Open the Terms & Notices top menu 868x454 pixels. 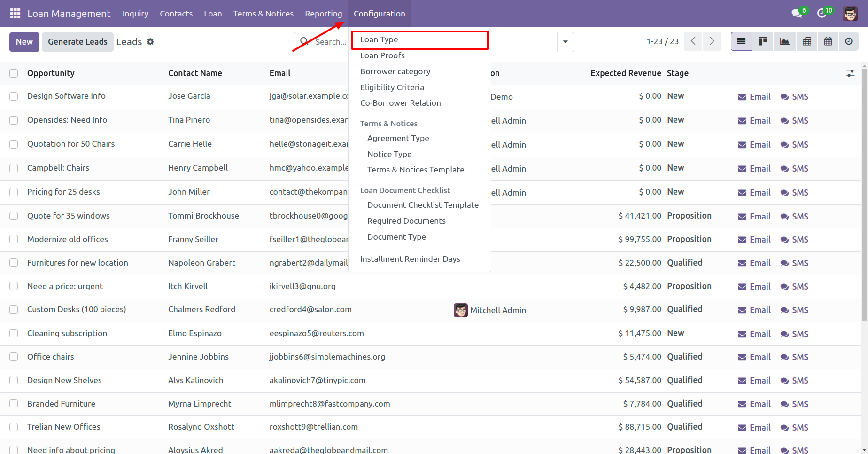[263, 14]
